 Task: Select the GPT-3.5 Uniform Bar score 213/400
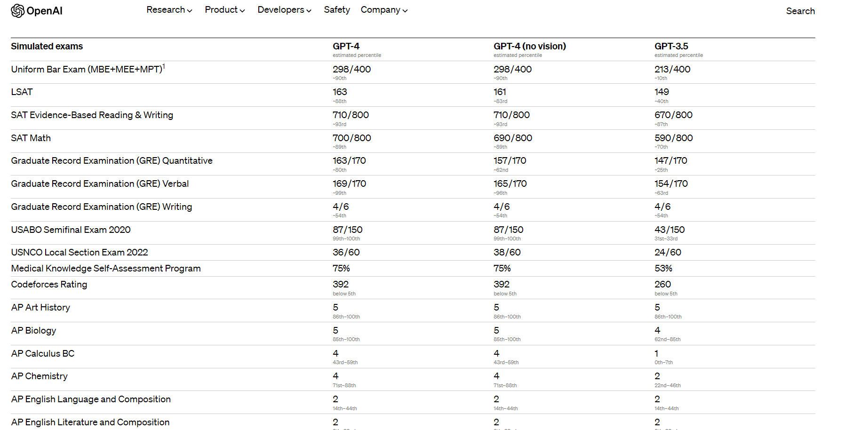[x=672, y=69]
